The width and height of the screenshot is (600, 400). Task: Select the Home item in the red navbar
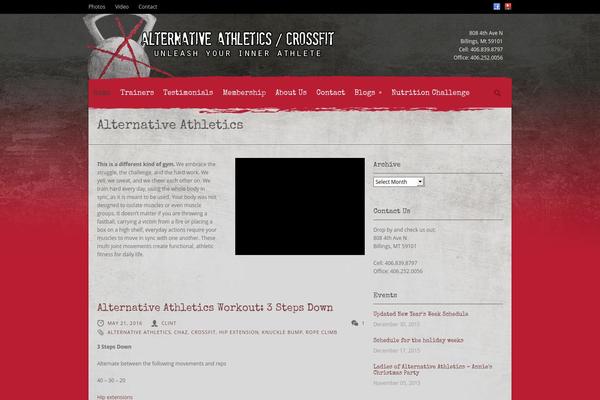click(103, 93)
